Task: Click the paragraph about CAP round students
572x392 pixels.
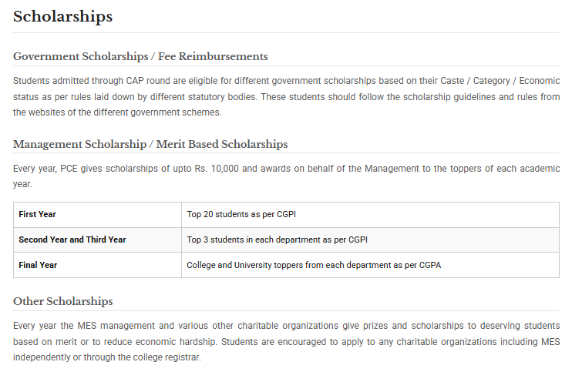Action: pos(286,96)
